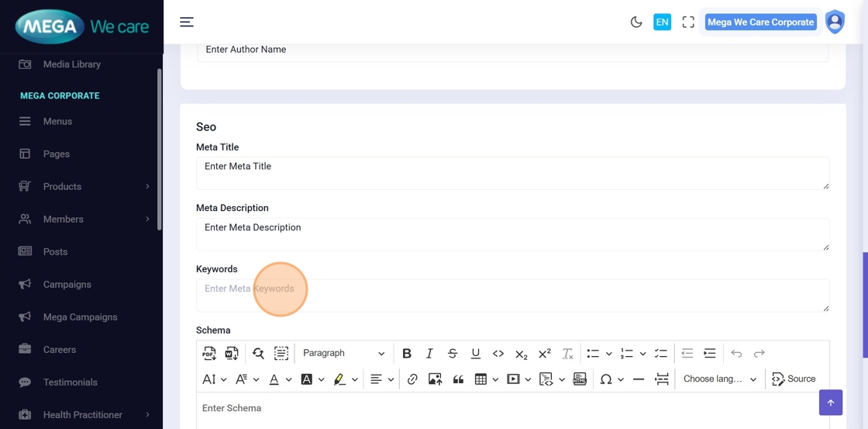
Task: Click the block quote icon
Action: [x=458, y=379]
